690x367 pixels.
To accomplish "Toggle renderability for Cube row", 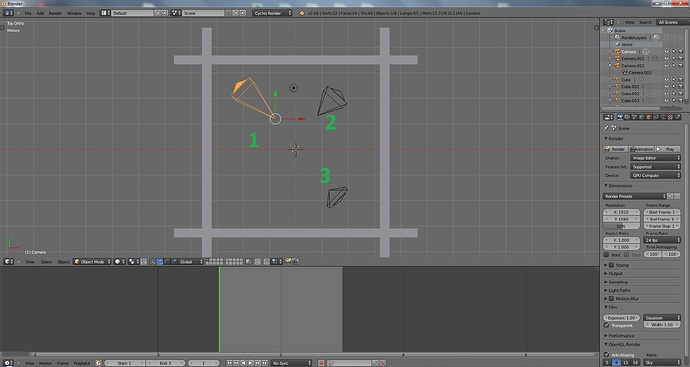I will pos(680,80).
